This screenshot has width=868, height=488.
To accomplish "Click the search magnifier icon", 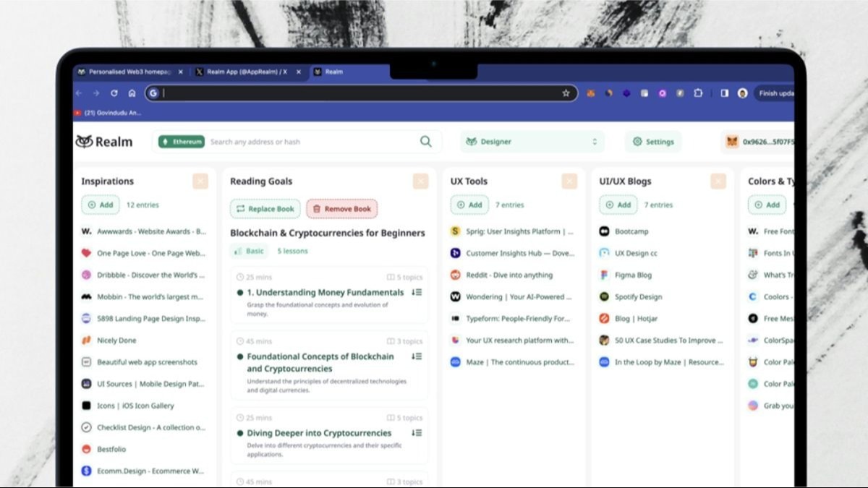I will [x=426, y=142].
